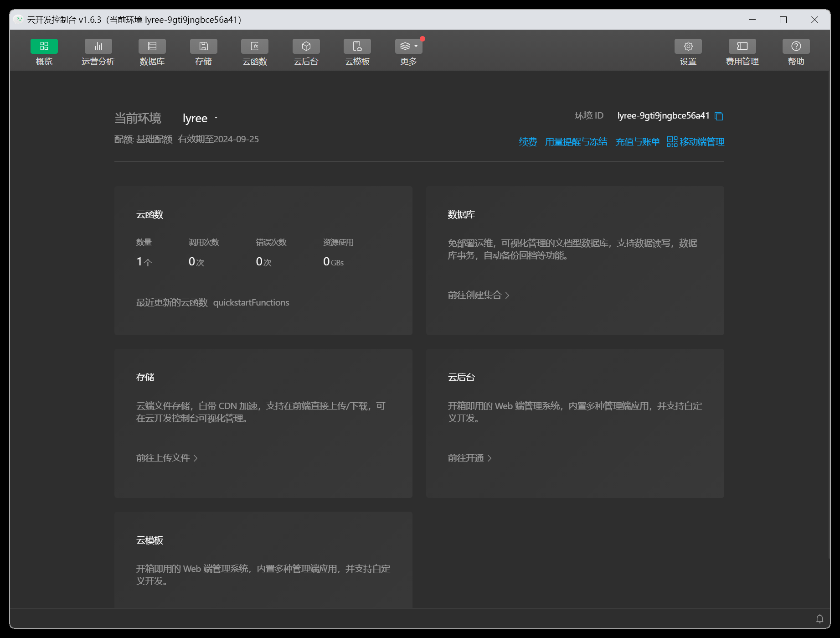
Task: Open 充值与账单 link
Action: coord(638,142)
